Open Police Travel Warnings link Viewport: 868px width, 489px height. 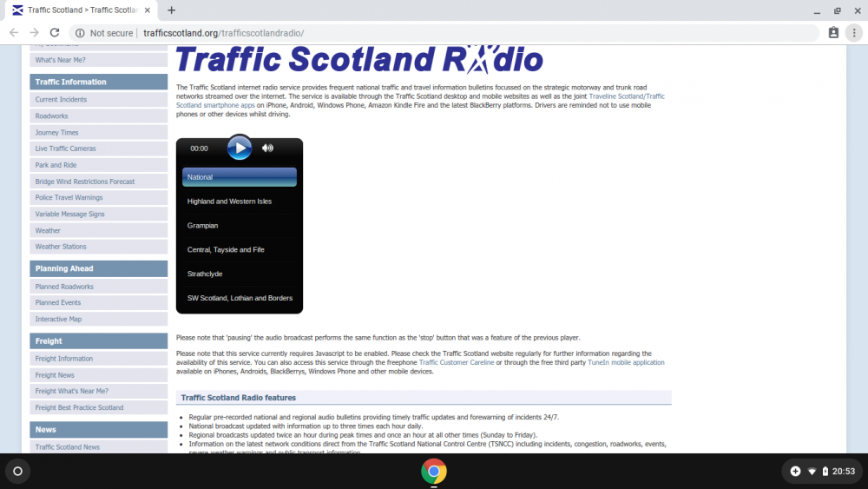(99, 198)
